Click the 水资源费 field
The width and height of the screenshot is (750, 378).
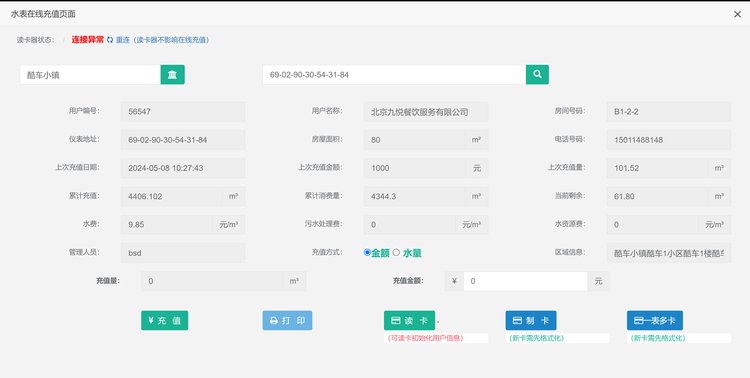[652, 224]
